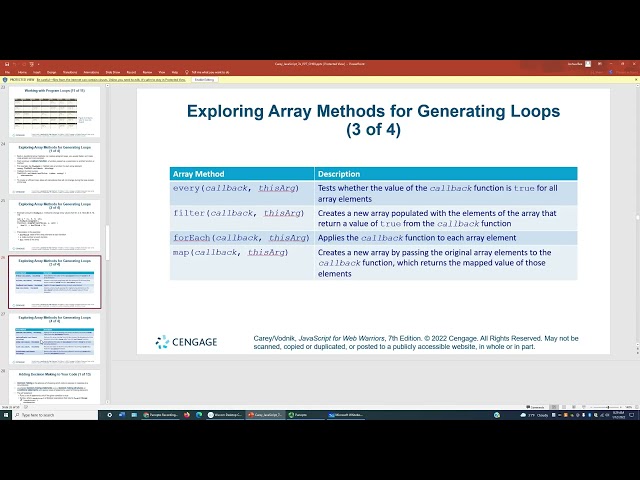Click the Enable Editing button

[204, 80]
